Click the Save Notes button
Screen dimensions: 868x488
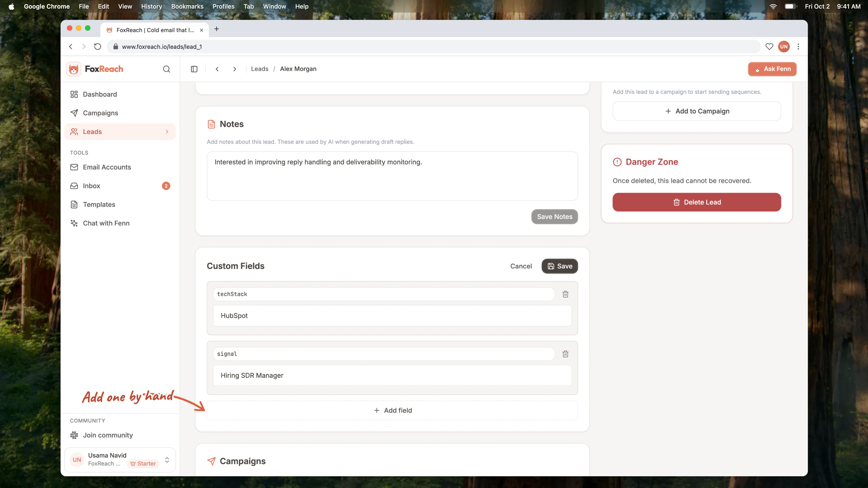tap(554, 217)
